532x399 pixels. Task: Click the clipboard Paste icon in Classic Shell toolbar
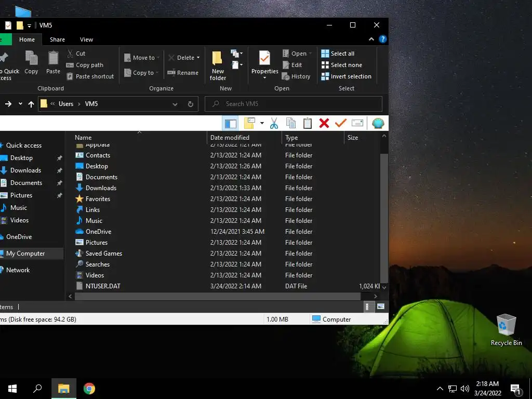coord(308,123)
